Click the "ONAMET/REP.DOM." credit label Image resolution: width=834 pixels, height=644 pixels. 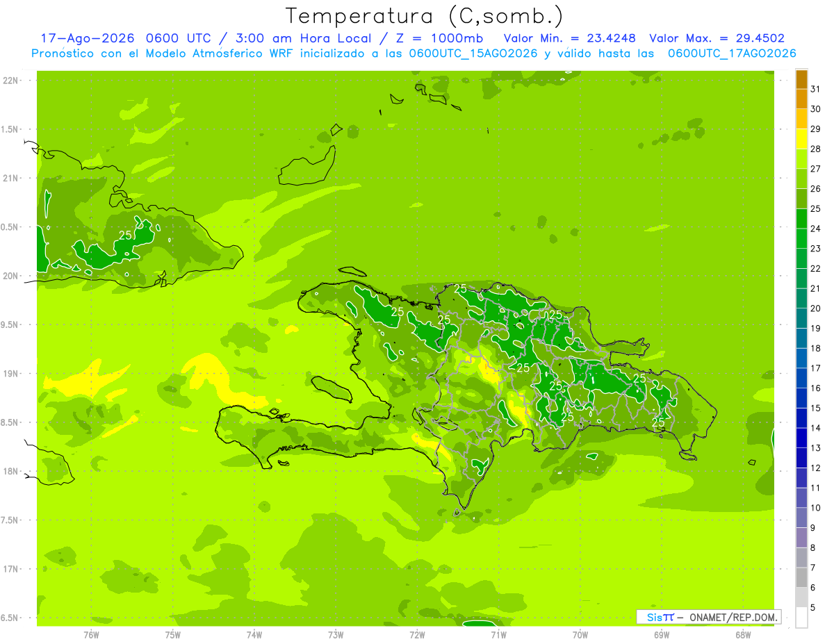(x=735, y=617)
